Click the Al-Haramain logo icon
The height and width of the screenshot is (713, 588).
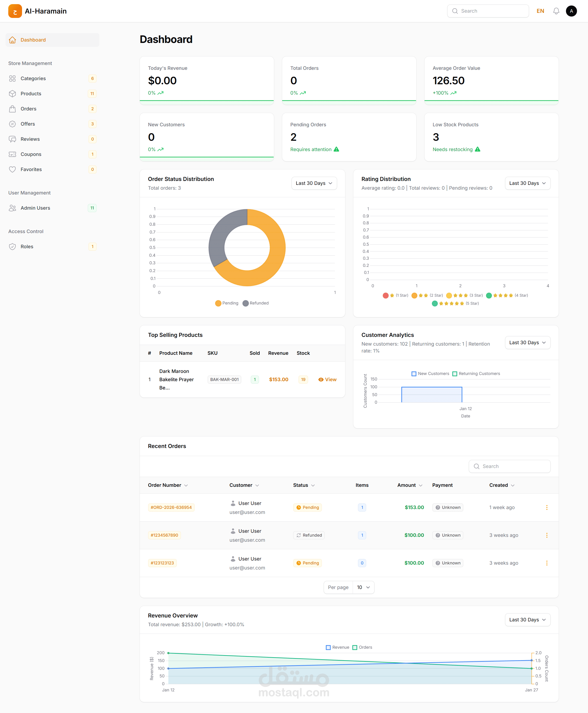15,11
